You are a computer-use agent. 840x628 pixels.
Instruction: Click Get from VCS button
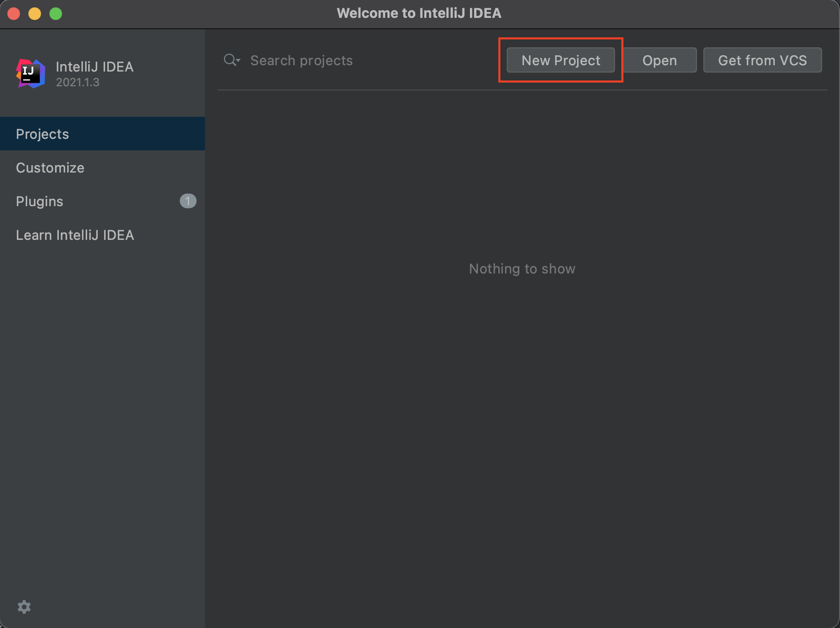pos(762,60)
